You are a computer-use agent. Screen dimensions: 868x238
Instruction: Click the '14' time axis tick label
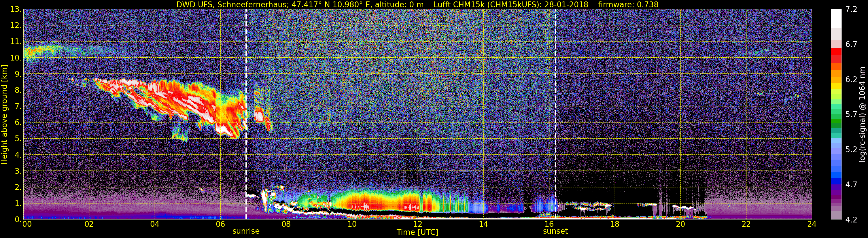tap(483, 224)
